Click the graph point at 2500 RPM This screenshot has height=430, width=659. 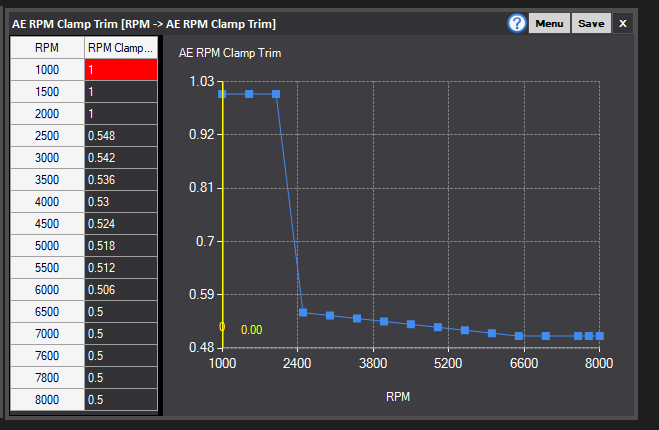tap(303, 312)
